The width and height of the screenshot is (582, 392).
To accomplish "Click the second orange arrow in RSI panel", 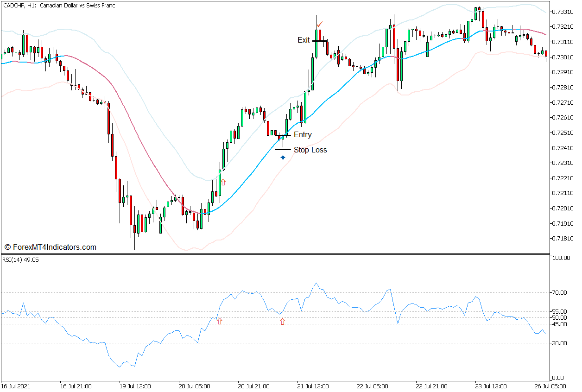I will [x=282, y=321].
